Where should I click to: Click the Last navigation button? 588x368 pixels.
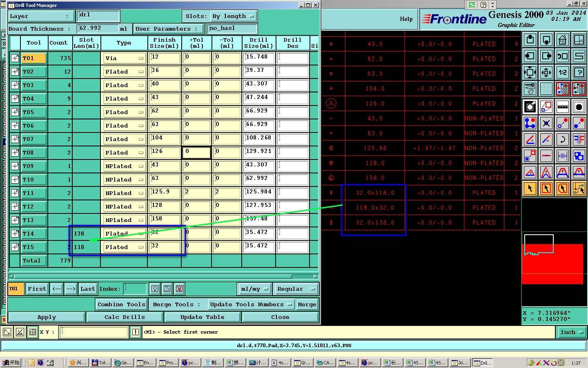tap(87, 289)
